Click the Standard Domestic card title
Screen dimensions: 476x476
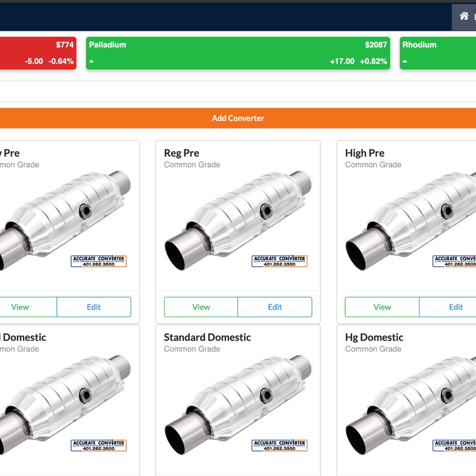(x=207, y=337)
